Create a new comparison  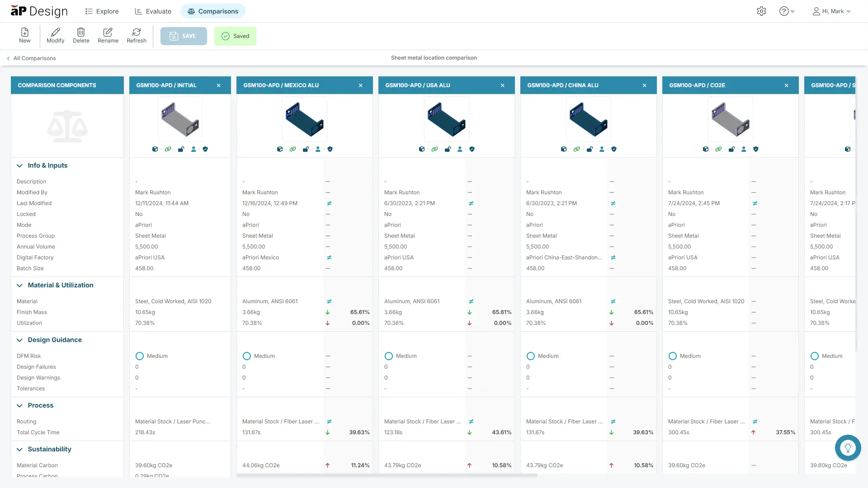pos(24,36)
